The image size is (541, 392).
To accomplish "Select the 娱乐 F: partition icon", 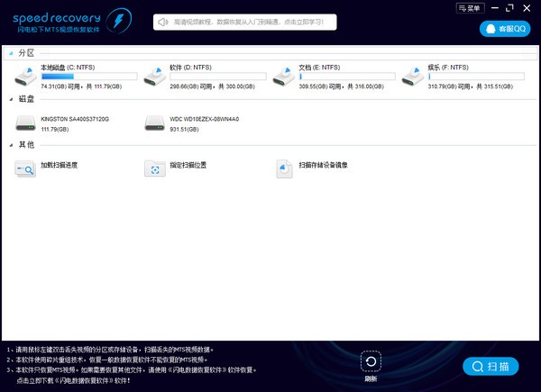I will click(x=414, y=76).
